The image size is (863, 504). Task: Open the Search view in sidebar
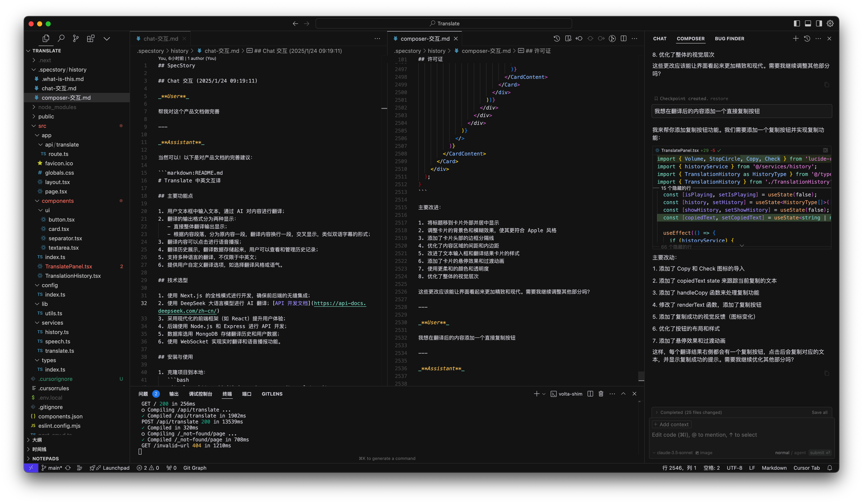(x=61, y=39)
